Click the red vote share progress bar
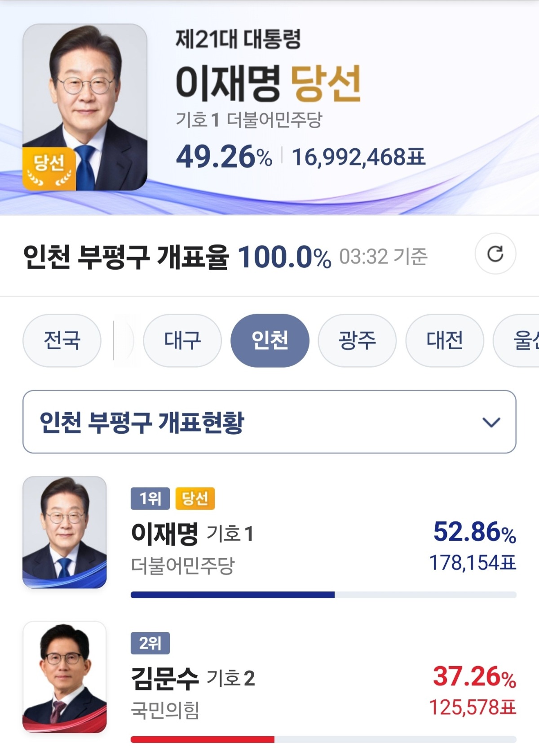The height and width of the screenshot is (756, 539). (203, 740)
